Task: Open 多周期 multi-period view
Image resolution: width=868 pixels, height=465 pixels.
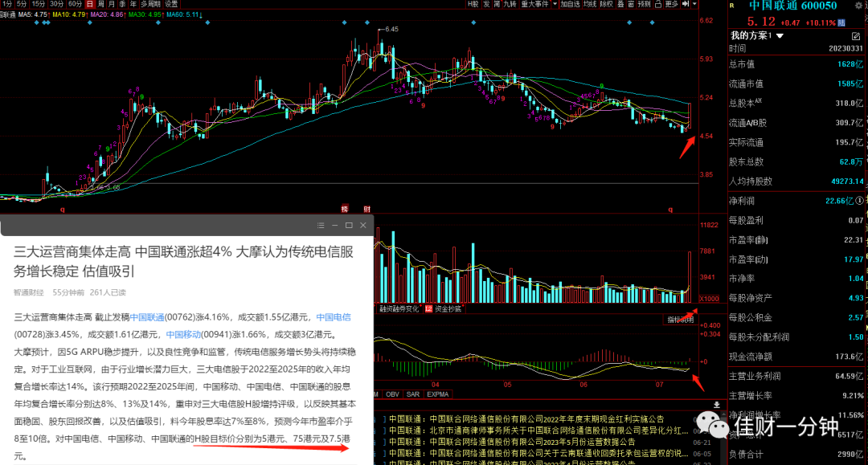Action: (150, 4)
